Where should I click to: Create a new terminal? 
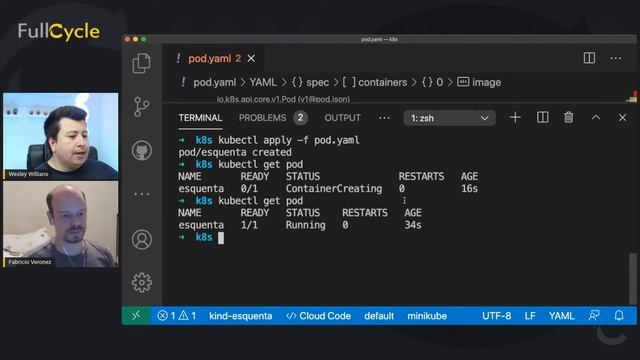point(515,118)
